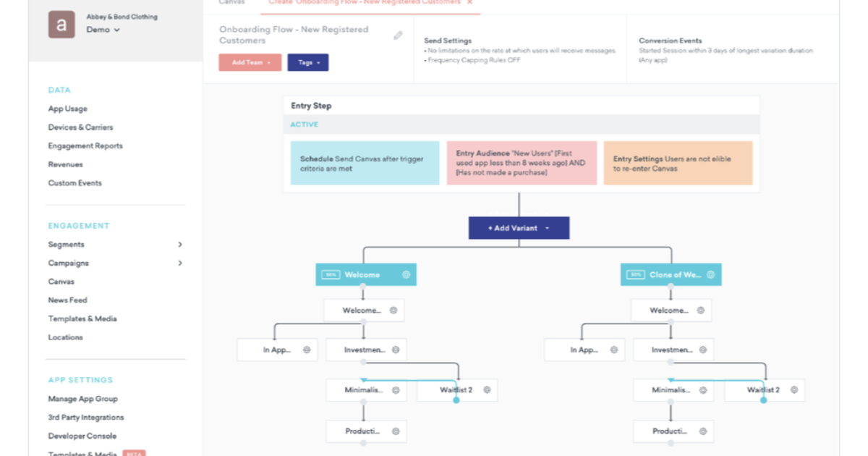Viewport: 868px width, 456px height.
Task: Switch to the Canvas tab
Action: click(x=231, y=3)
